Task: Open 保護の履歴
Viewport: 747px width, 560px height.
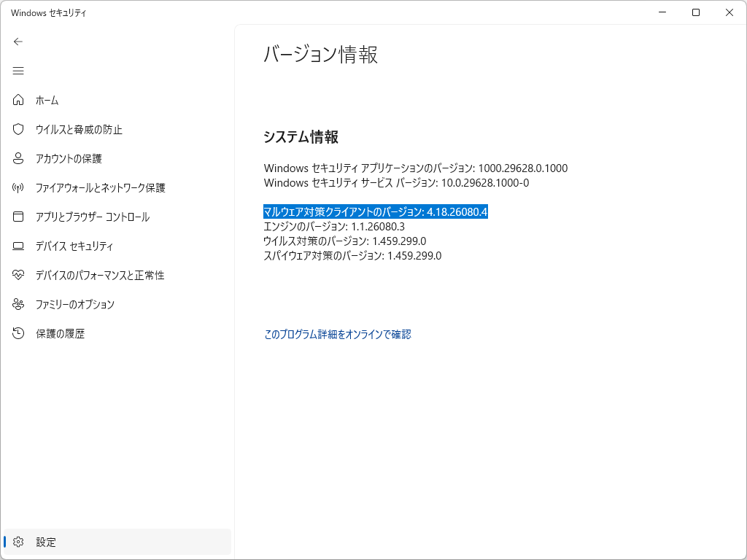Action: [117, 333]
